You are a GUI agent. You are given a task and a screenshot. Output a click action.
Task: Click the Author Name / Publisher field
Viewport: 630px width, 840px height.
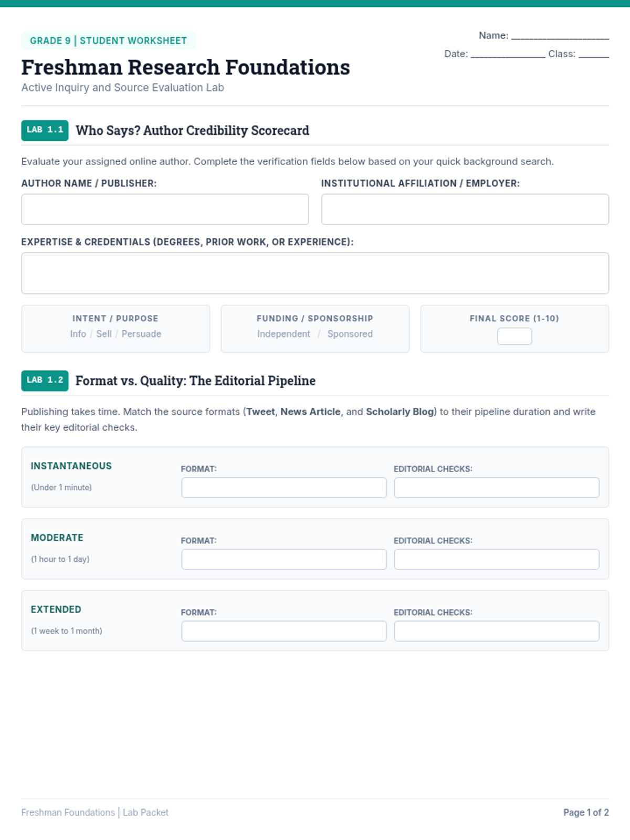[165, 209]
